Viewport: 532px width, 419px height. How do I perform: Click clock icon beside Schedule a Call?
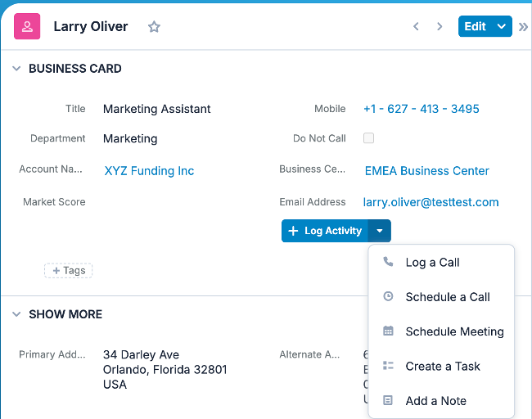(x=388, y=297)
